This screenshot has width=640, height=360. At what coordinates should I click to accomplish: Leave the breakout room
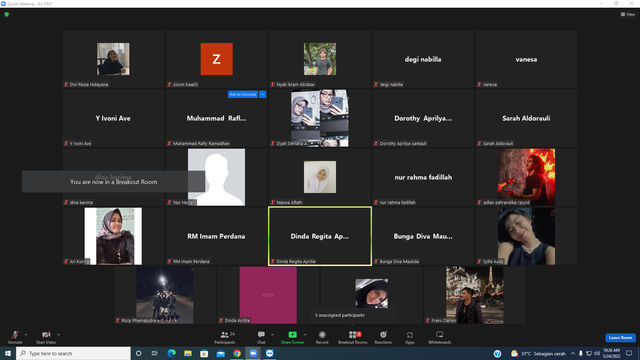pos(620,338)
